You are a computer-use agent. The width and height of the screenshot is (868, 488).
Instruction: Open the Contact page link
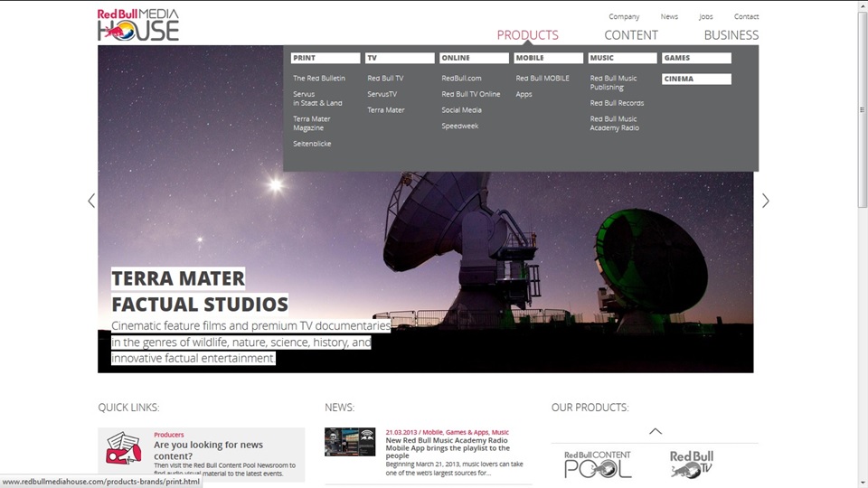click(746, 16)
